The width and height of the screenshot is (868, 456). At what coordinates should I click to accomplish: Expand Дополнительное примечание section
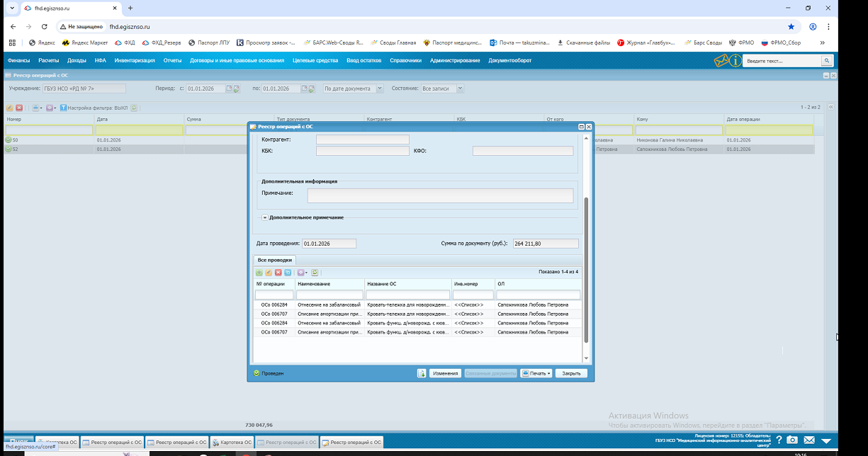tap(265, 217)
